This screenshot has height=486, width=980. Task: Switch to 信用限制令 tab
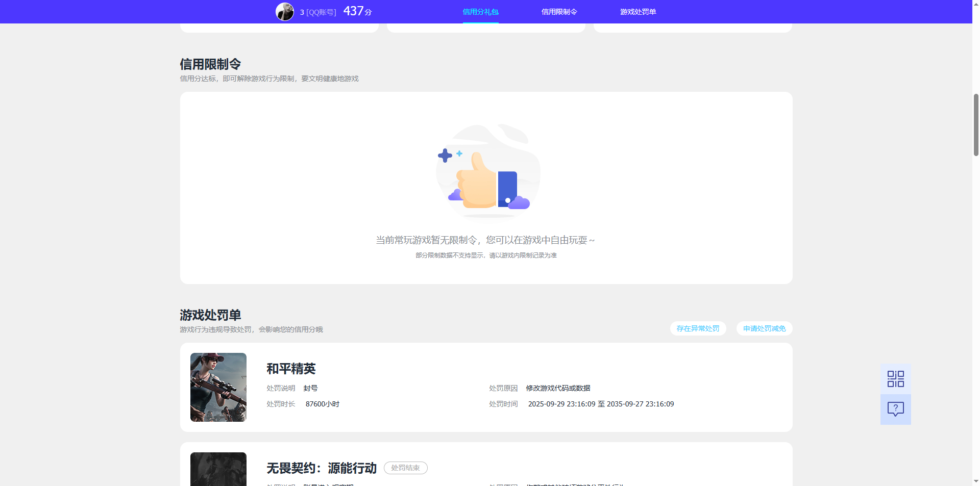559,12
